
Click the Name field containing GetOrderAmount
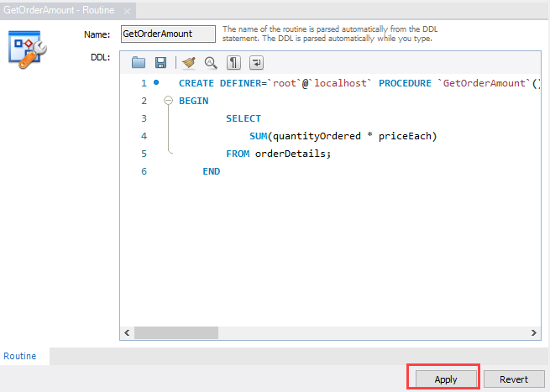tap(169, 34)
